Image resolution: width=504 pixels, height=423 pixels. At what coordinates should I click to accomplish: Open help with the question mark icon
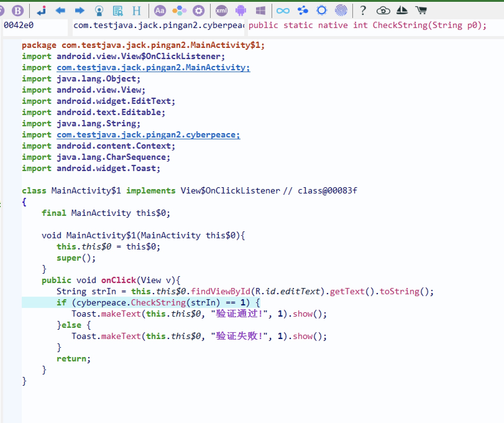(x=363, y=11)
